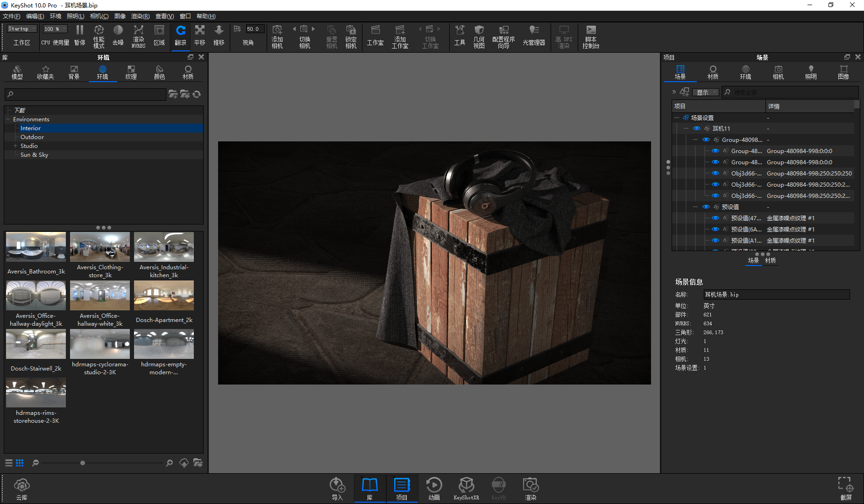Open the 显示 dropdown in scene panel
The width and height of the screenshot is (864, 504).
pos(705,92)
